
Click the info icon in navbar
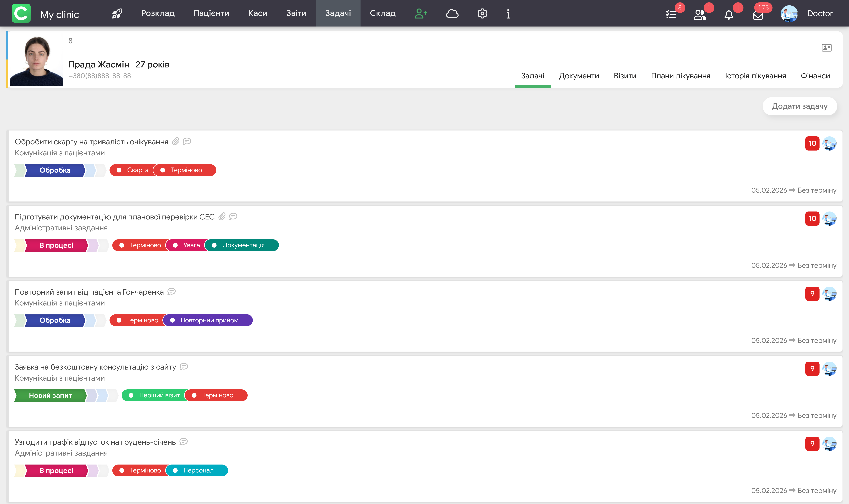coord(508,14)
